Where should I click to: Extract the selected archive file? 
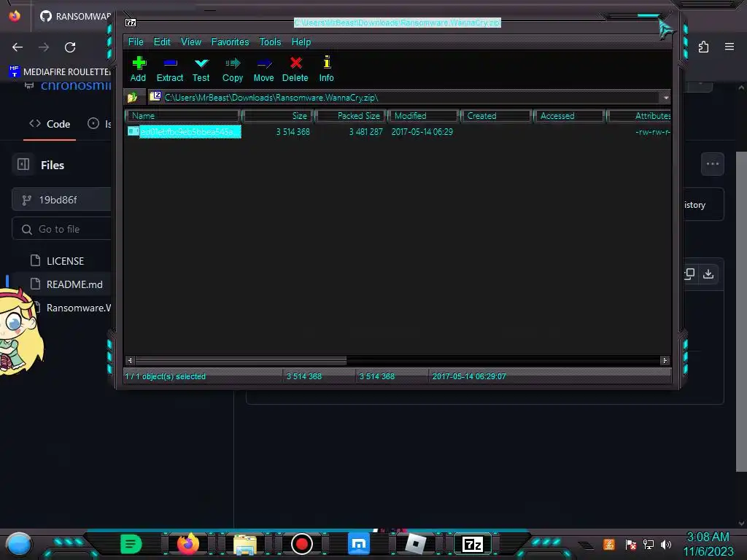169,69
